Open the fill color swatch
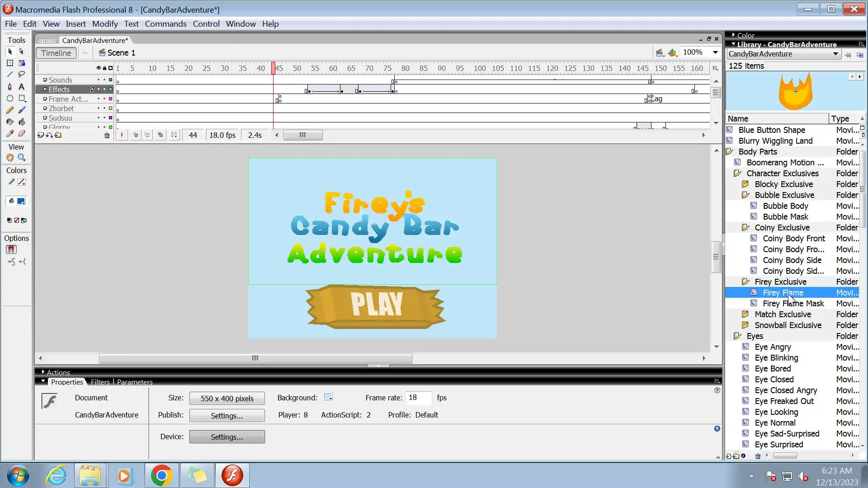The height and width of the screenshot is (488, 868). 21,202
